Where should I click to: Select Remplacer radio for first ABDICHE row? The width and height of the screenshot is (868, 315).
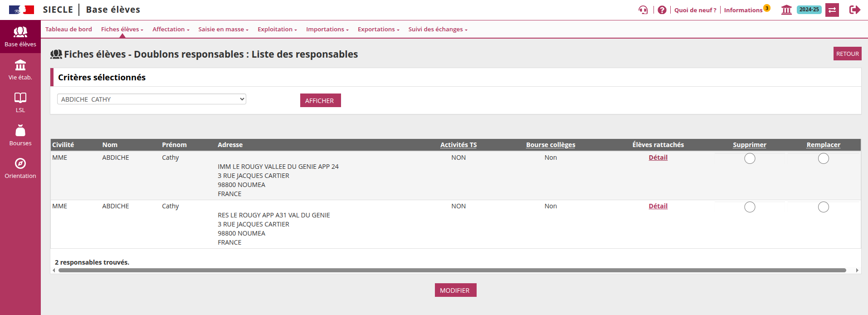823,158
